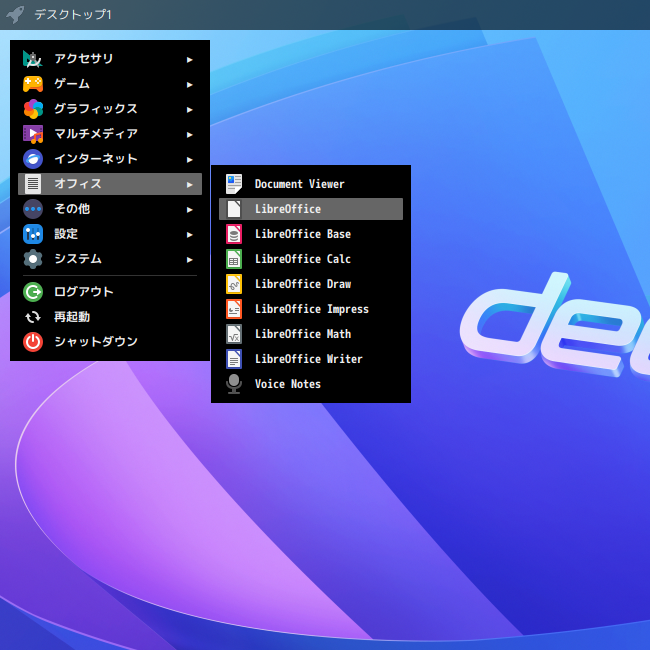Click シャットダウン to power off
The width and height of the screenshot is (650, 650).
coord(95,342)
